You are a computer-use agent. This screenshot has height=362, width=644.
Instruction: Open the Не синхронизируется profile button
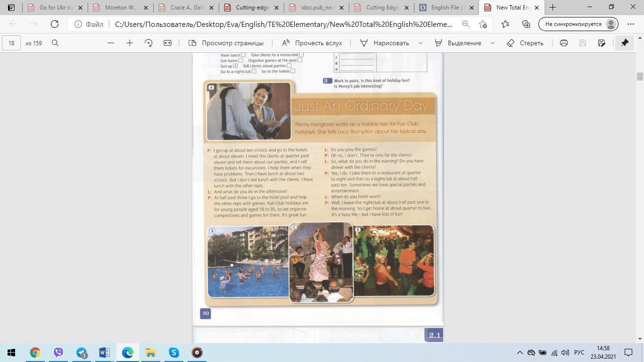578,24
